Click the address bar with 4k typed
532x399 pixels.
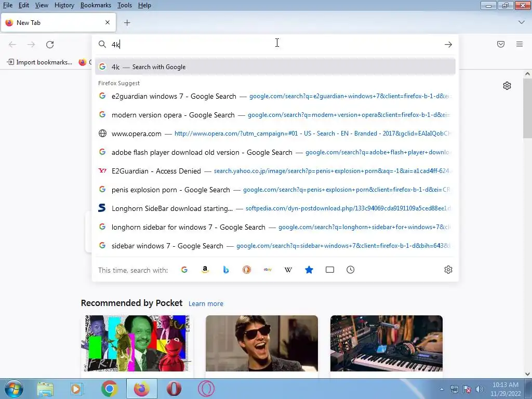275,45
